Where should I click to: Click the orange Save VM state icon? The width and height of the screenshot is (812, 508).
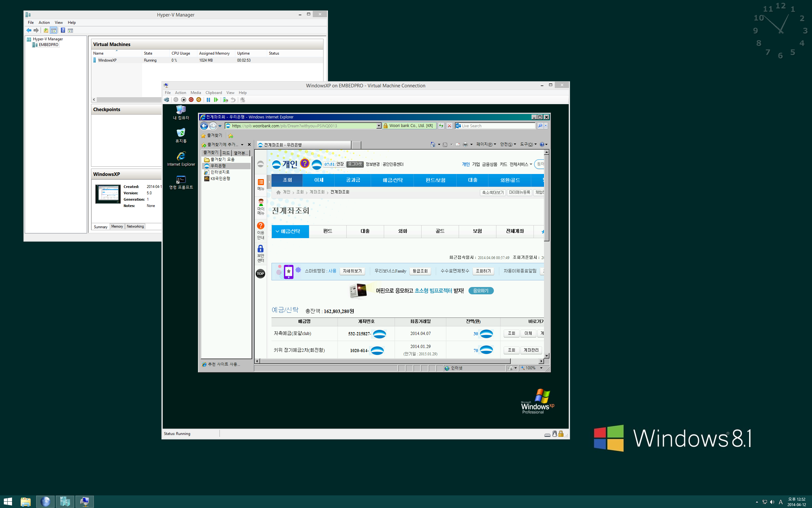click(x=199, y=100)
